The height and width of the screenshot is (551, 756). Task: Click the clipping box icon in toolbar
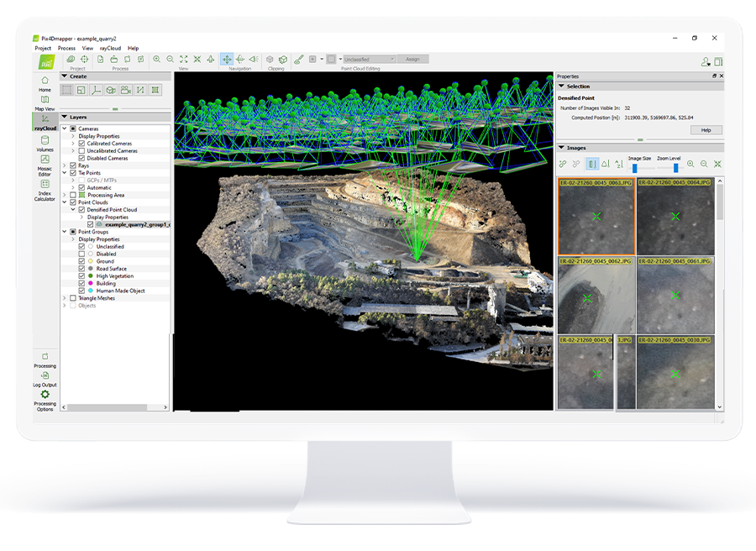284,60
